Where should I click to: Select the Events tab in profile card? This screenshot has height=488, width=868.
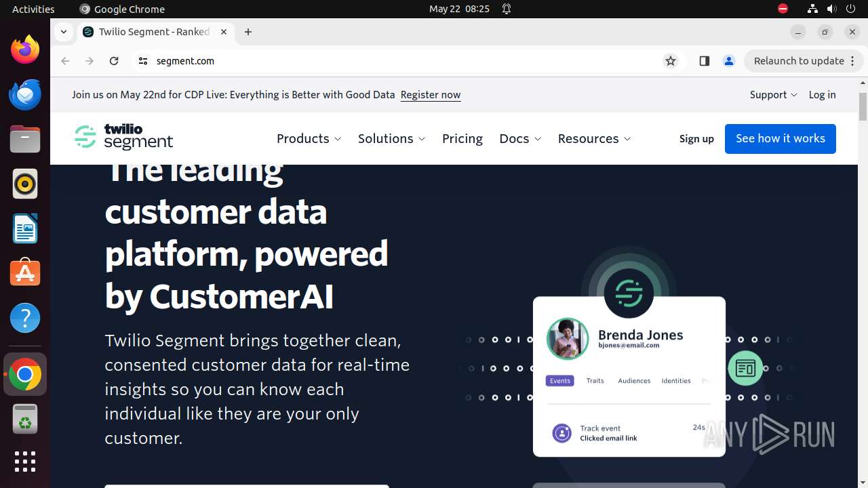click(x=559, y=381)
